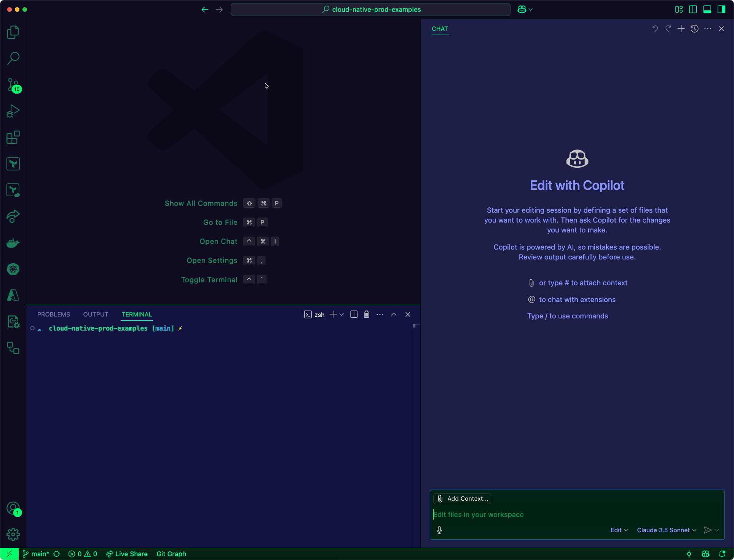Open notifications bell in status bar
The width and height of the screenshot is (734, 560).
tap(722, 554)
